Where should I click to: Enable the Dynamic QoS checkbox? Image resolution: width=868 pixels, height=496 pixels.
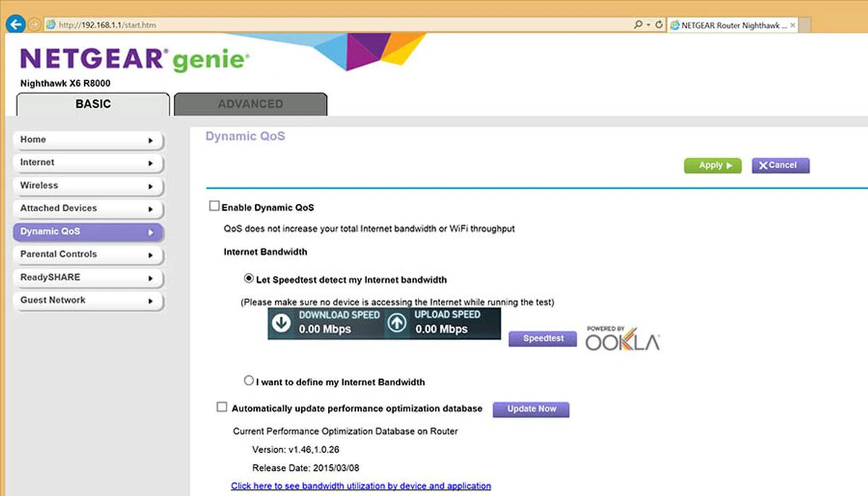[213, 206]
